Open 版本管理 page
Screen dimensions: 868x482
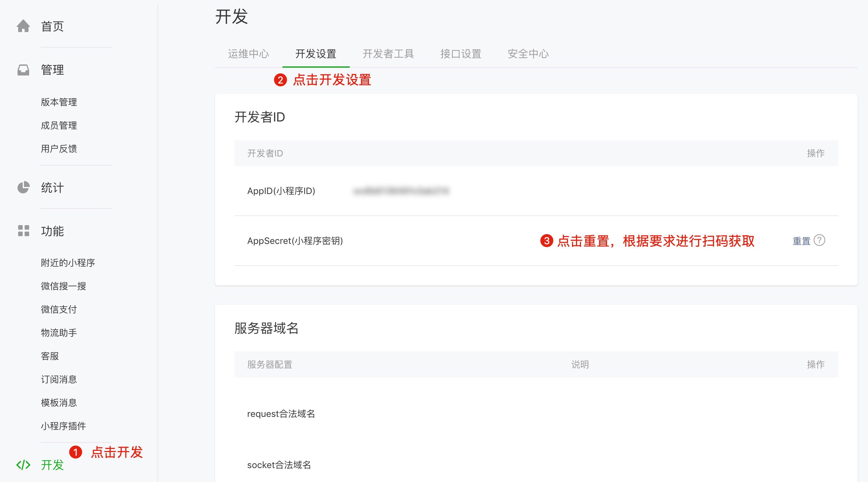point(59,102)
